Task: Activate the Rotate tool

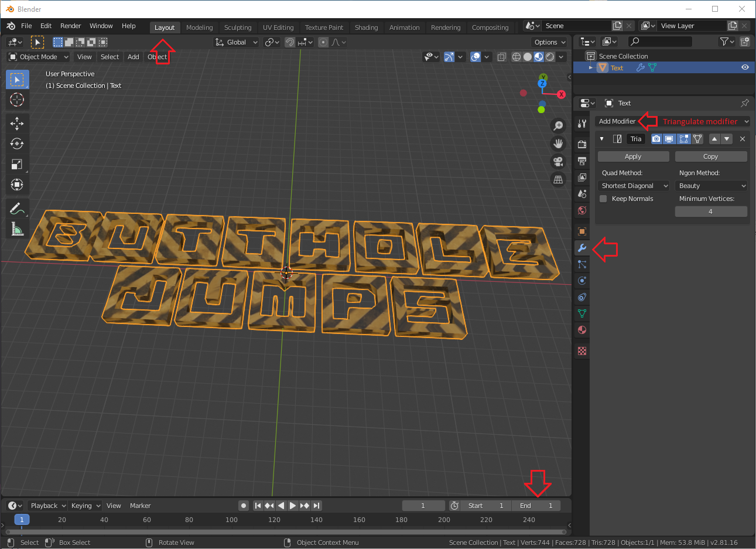Action: (17, 144)
